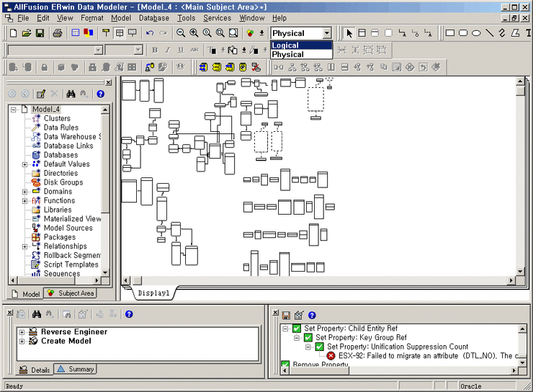Image resolution: width=533 pixels, height=392 pixels.
Task: Select the ellipse drawing shape tool
Action: 463,33
